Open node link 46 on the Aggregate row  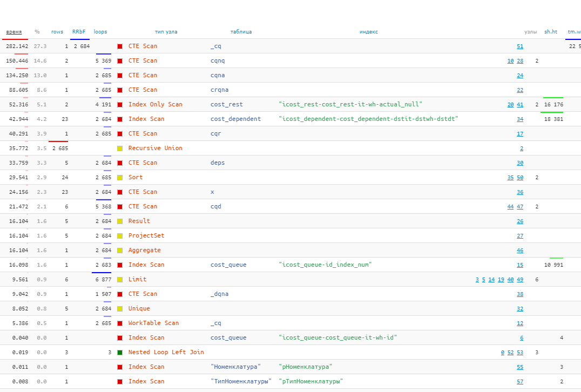[520, 250]
